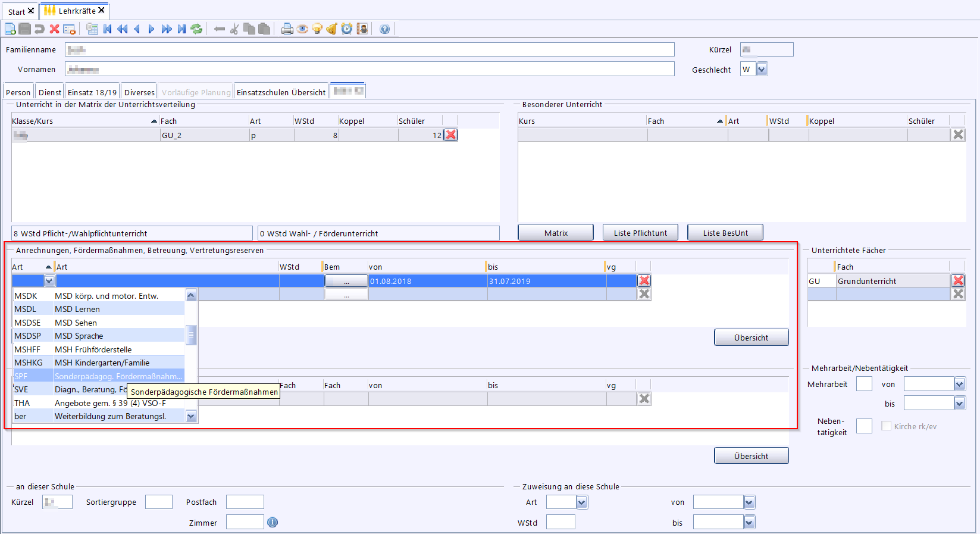The height and width of the screenshot is (534, 980).
Task: Open the Geschlecht dropdown
Action: pyautogui.click(x=762, y=69)
